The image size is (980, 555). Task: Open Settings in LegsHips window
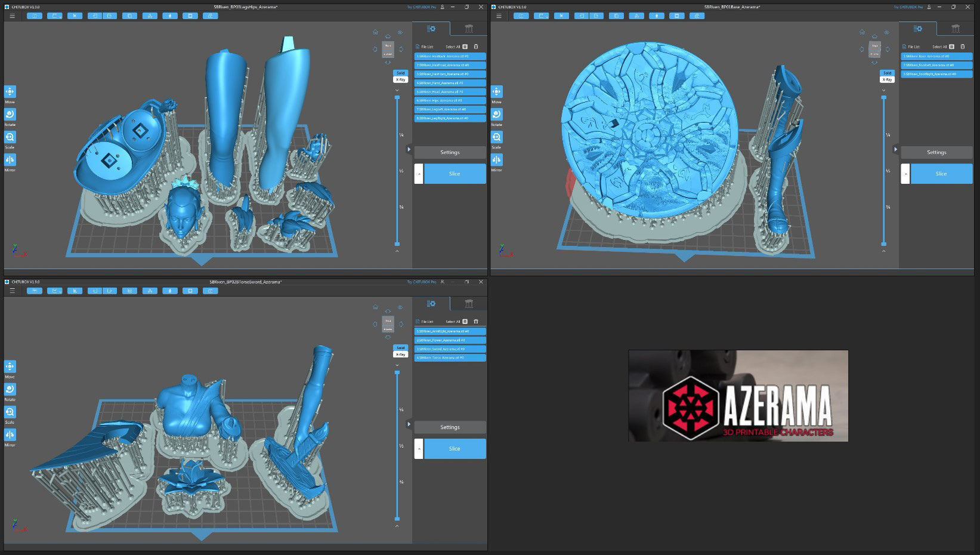[450, 152]
